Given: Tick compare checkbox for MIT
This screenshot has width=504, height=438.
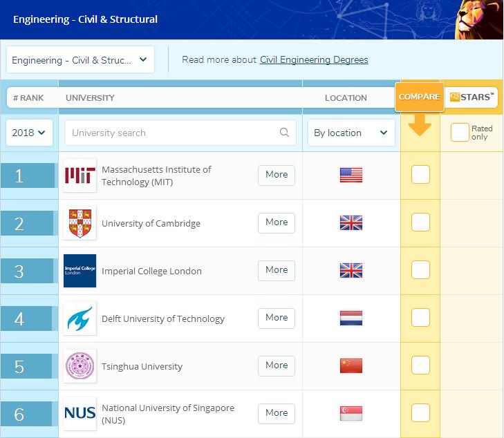Looking at the screenshot, I should 420,174.
